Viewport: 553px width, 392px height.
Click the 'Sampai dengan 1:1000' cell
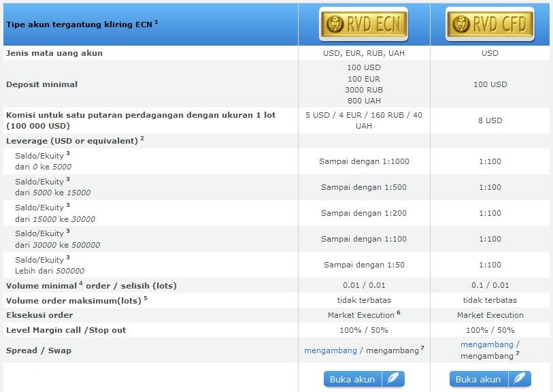(364, 161)
